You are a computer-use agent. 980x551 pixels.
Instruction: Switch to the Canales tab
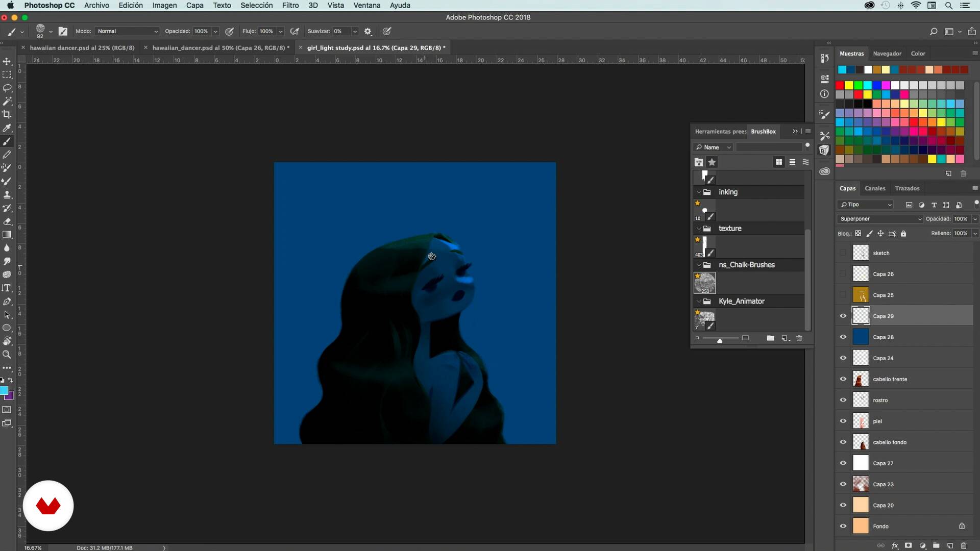pyautogui.click(x=875, y=188)
